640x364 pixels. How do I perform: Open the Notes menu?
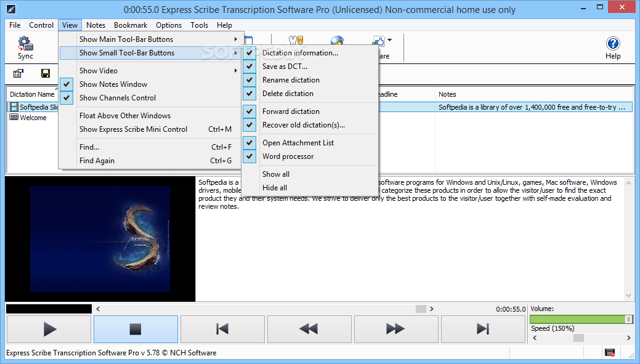pyautogui.click(x=95, y=25)
